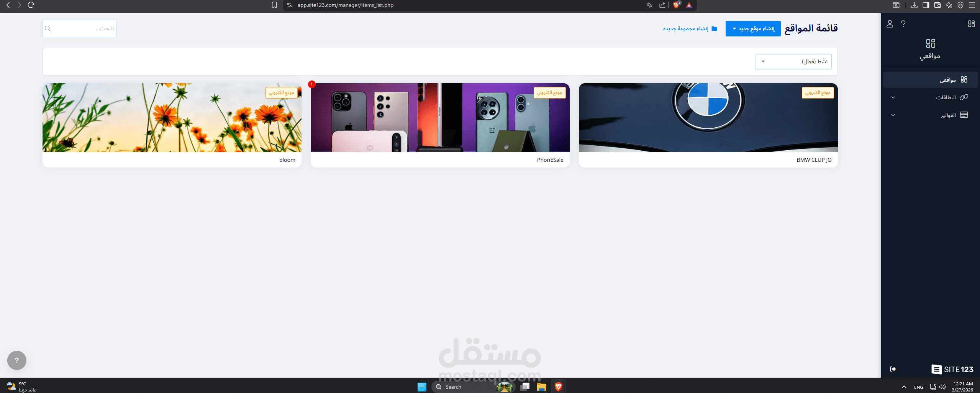Image resolution: width=980 pixels, height=393 pixels.
Task: Click the magnifier icon in the search box
Action: (48, 29)
